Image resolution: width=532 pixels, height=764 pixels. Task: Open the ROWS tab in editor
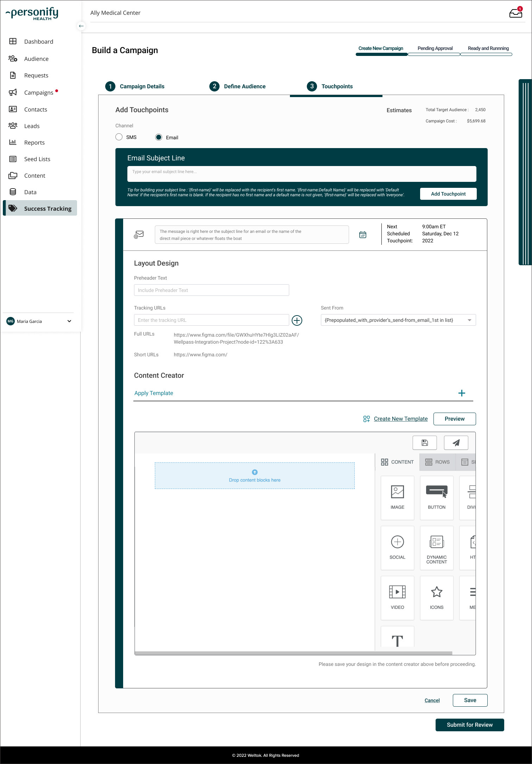[x=437, y=462]
